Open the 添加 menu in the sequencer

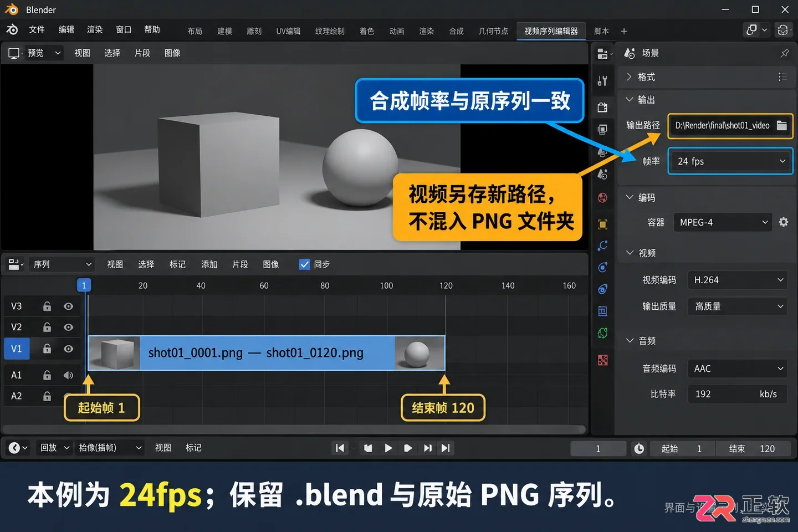(x=209, y=264)
